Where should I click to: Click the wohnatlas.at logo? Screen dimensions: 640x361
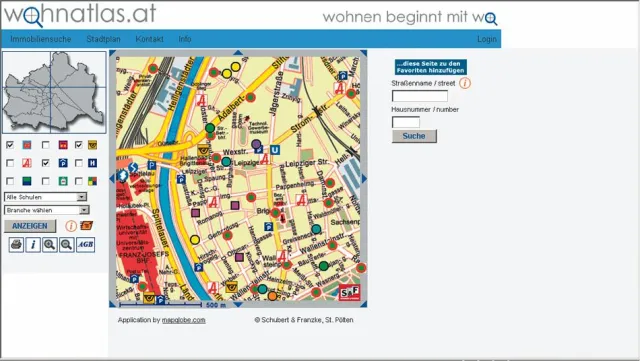point(80,14)
